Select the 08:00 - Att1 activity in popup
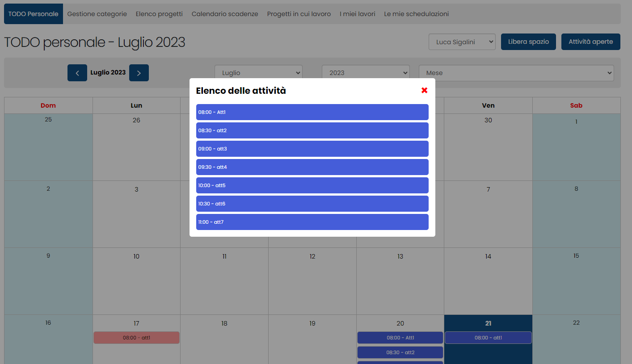Viewport: 632px width, 364px height. (x=312, y=112)
